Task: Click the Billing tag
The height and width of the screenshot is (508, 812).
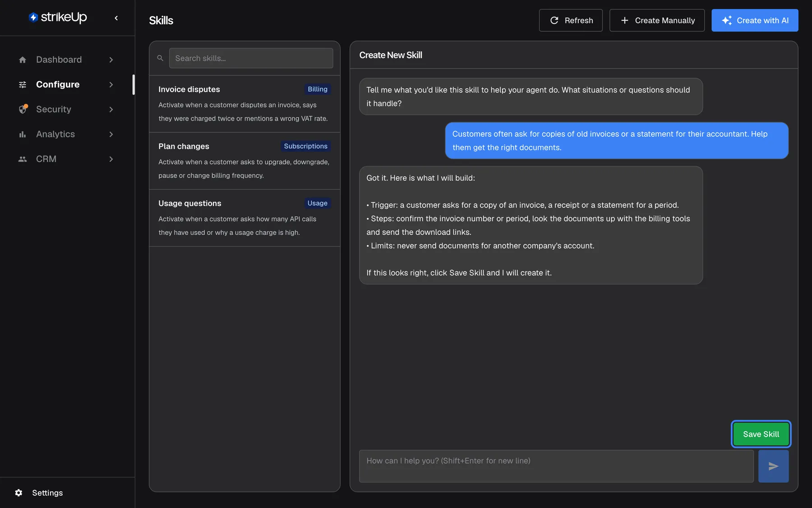Action: click(318, 89)
